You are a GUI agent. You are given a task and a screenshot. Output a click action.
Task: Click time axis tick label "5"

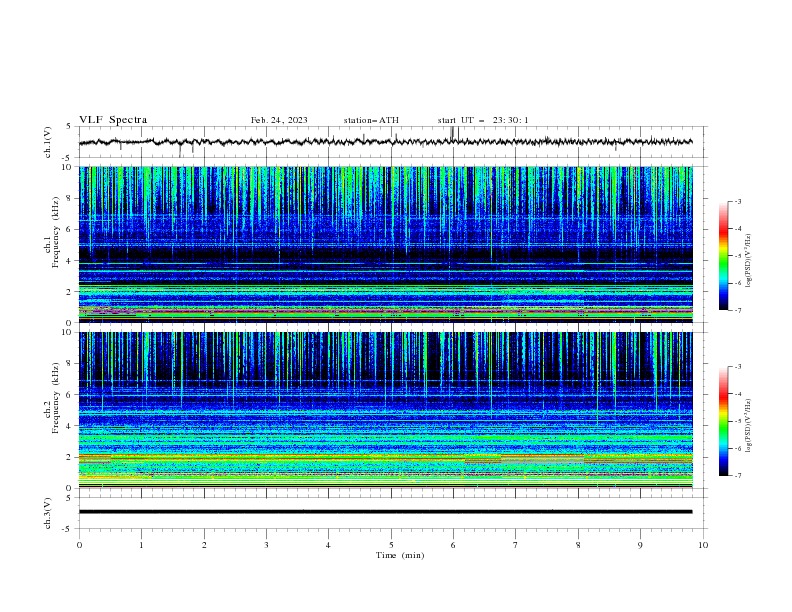(391, 545)
